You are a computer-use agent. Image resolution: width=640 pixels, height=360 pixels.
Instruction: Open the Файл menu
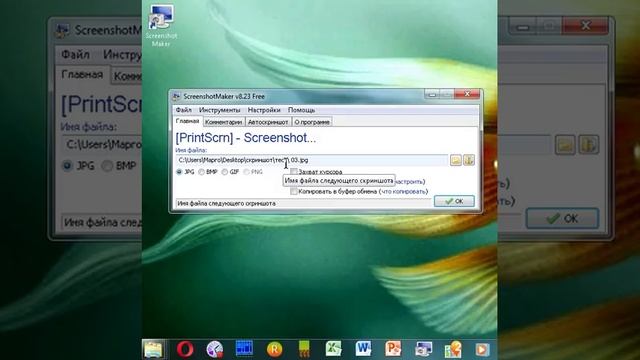point(183,110)
